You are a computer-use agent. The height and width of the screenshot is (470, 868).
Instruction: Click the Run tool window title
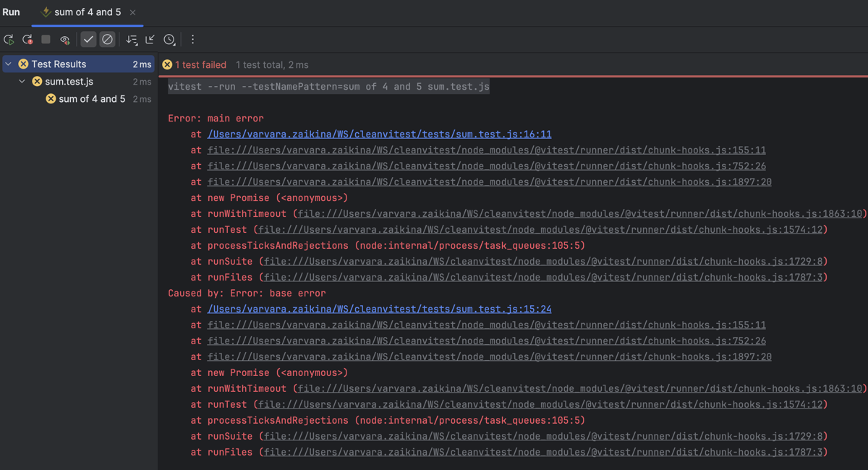tap(11, 12)
